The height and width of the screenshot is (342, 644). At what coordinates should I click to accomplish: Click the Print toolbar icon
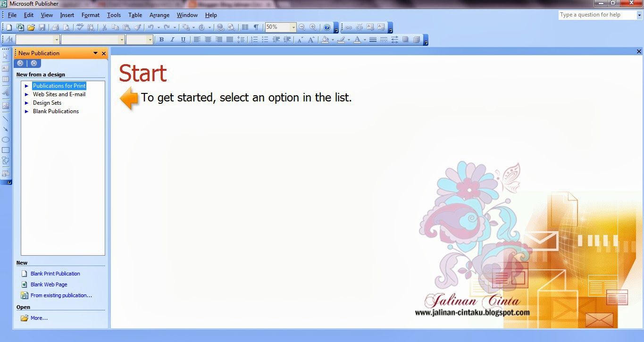click(x=55, y=27)
